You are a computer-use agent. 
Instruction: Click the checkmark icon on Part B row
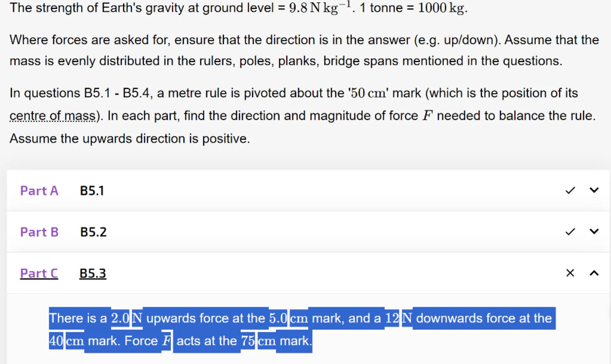click(x=570, y=232)
